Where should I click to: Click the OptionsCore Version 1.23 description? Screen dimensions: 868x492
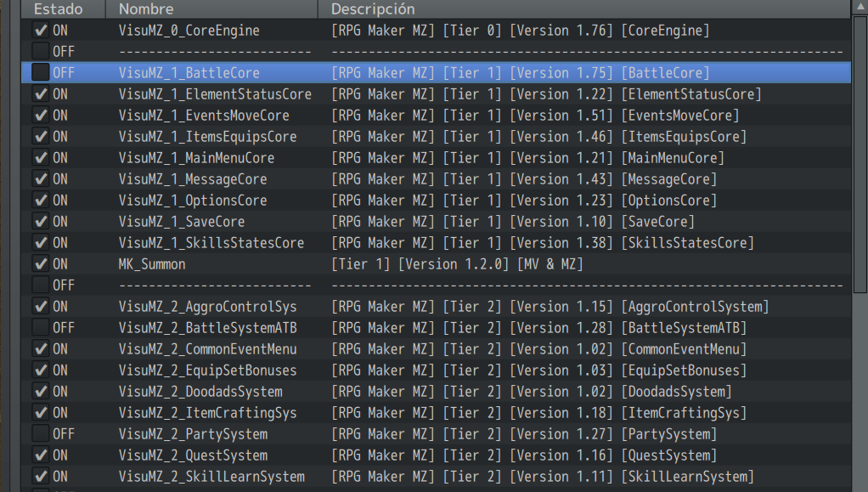click(524, 201)
